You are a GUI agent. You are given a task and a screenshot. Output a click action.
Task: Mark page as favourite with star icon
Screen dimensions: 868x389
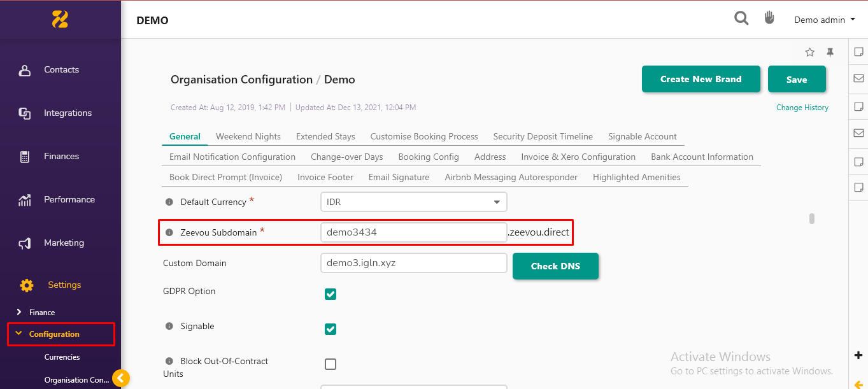click(x=809, y=52)
